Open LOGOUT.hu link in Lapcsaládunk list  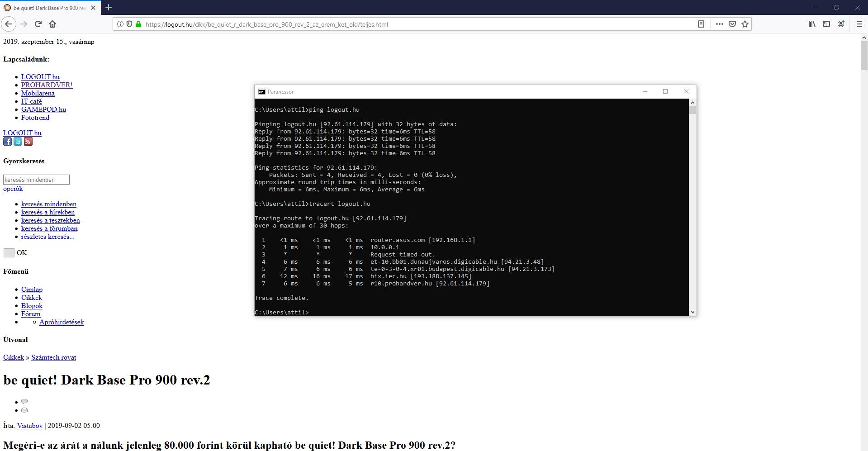coord(40,77)
